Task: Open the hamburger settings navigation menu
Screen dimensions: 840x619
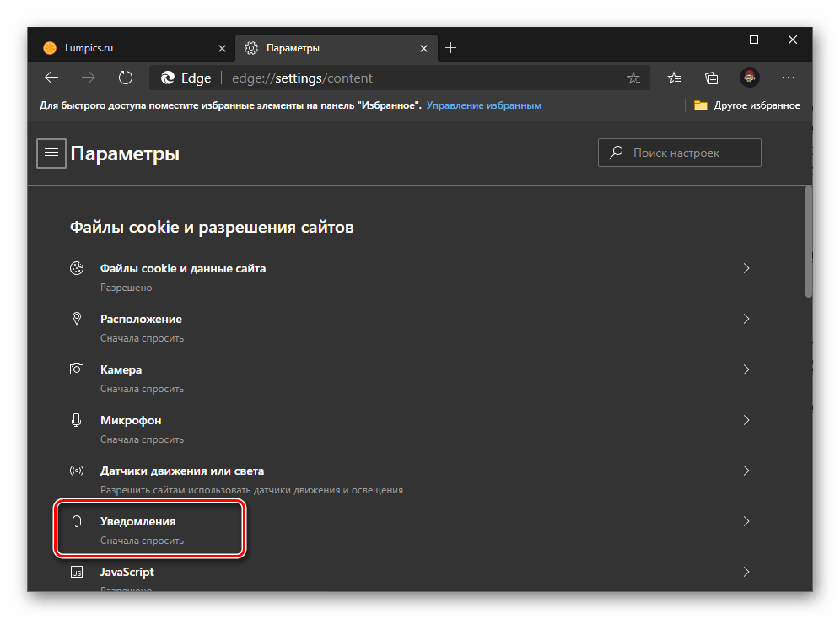Action: (51, 153)
